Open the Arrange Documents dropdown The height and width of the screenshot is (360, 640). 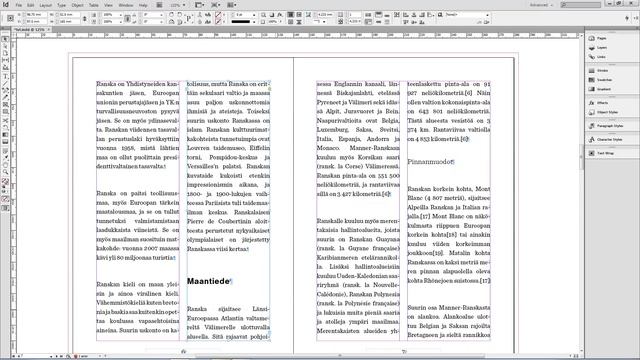(231, 5)
